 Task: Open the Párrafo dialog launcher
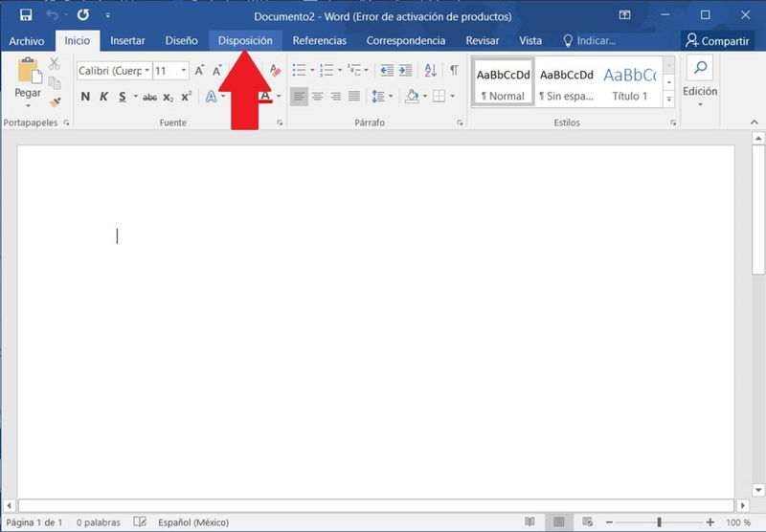(461, 123)
